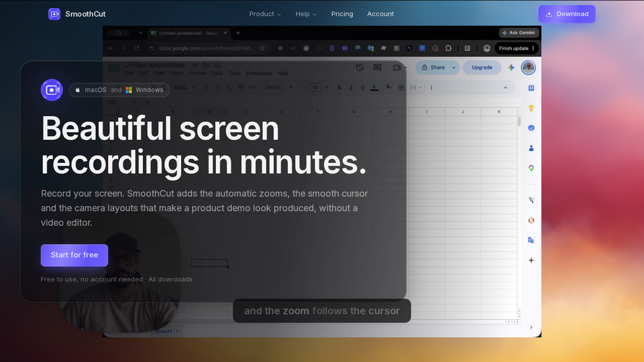Toggle bold in the Sheets toolbar
Image resolution: width=644 pixels, height=362 pixels.
click(x=339, y=87)
